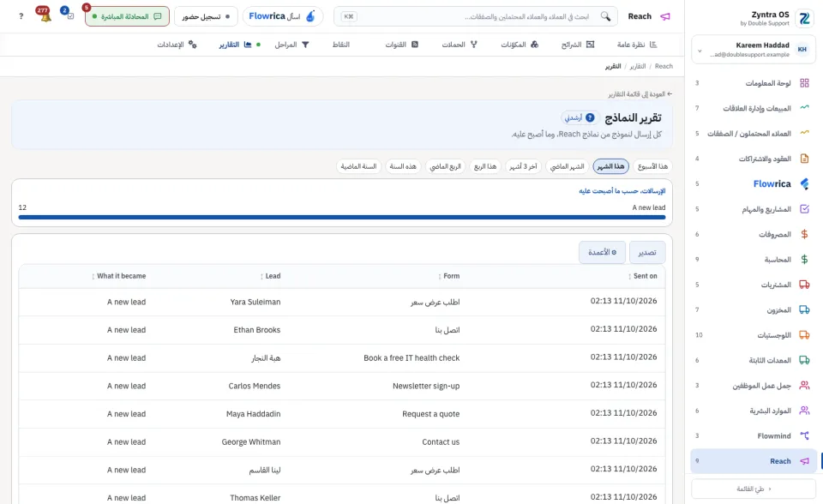Open المصروفات dollar sidebar icon
This screenshot has height=504, width=823.
(804, 234)
